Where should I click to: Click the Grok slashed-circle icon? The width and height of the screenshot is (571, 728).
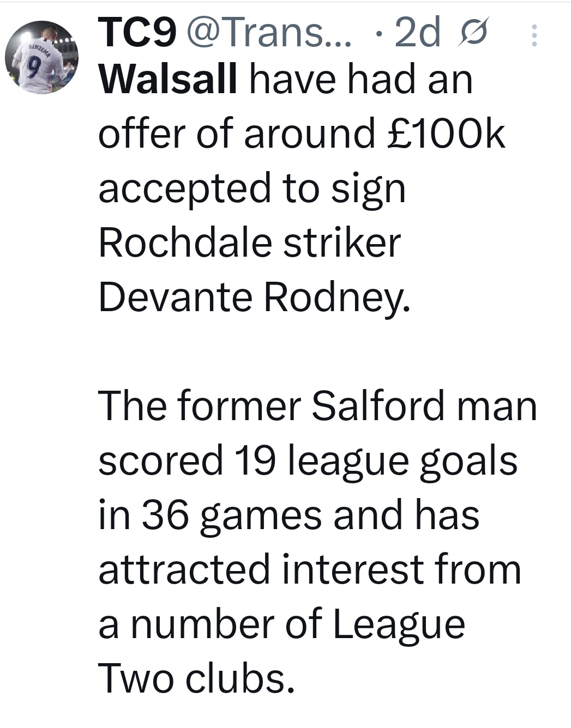[x=471, y=34]
